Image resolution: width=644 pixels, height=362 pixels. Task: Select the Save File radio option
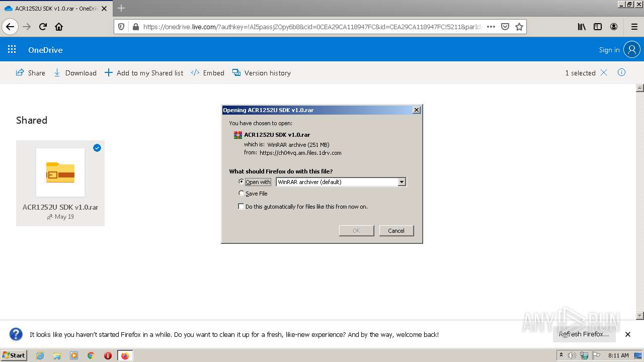coord(242,193)
